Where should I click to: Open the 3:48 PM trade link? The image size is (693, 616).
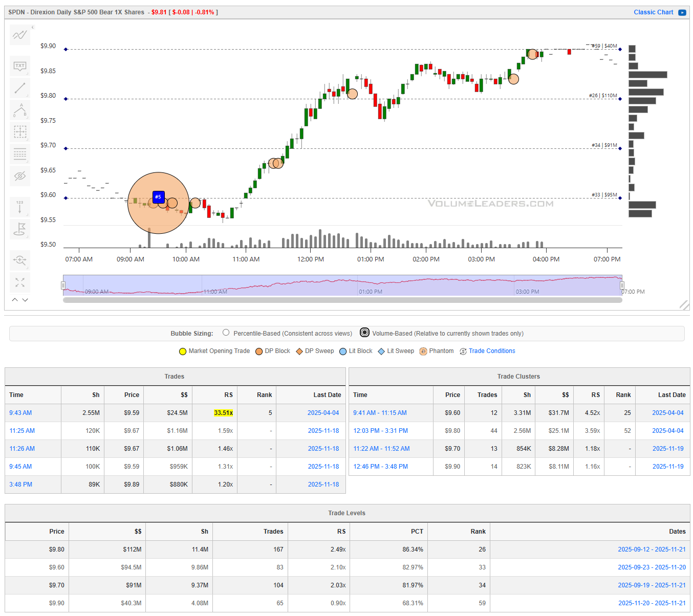coord(20,485)
